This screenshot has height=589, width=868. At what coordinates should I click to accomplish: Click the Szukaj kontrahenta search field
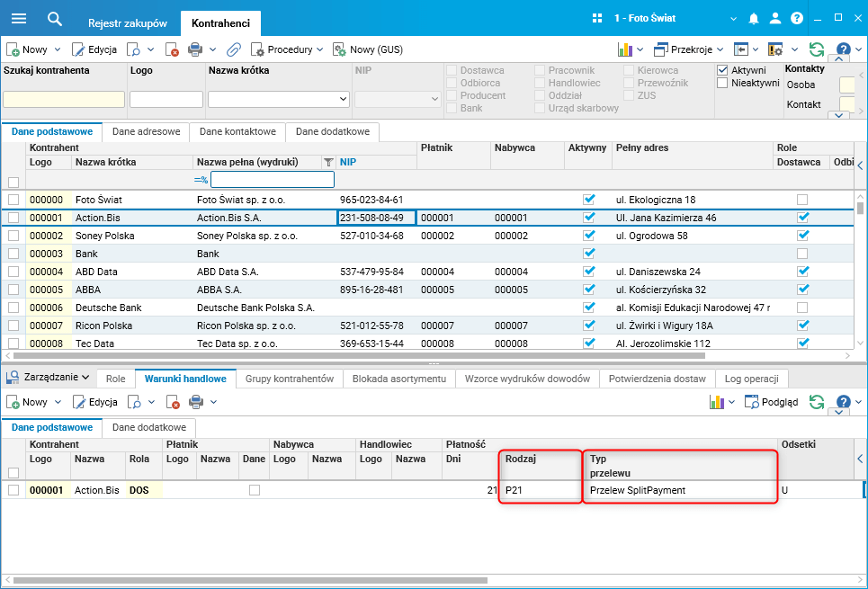click(x=63, y=100)
